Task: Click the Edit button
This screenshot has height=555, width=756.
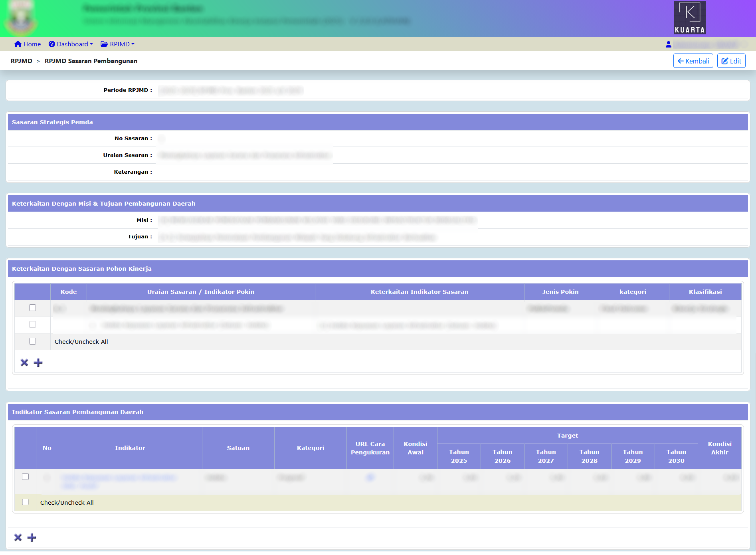Action: (731, 61)
